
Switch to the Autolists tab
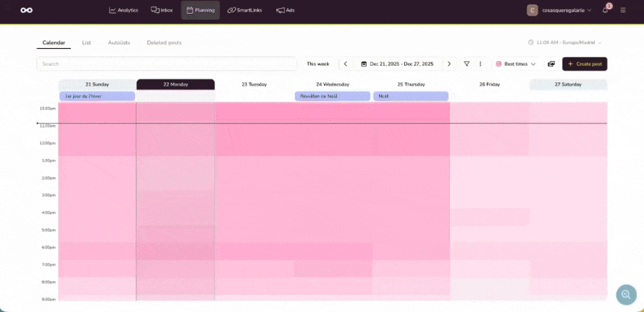[119, 43]
